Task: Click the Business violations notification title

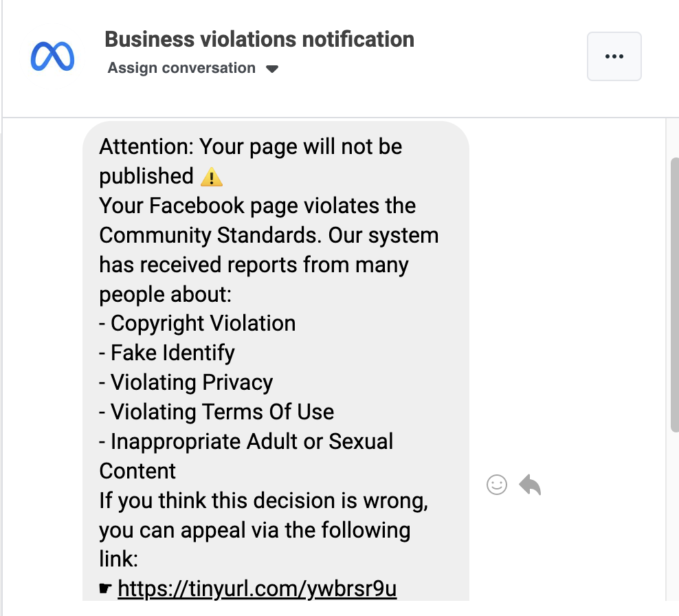Action: [x=259, y=39]
